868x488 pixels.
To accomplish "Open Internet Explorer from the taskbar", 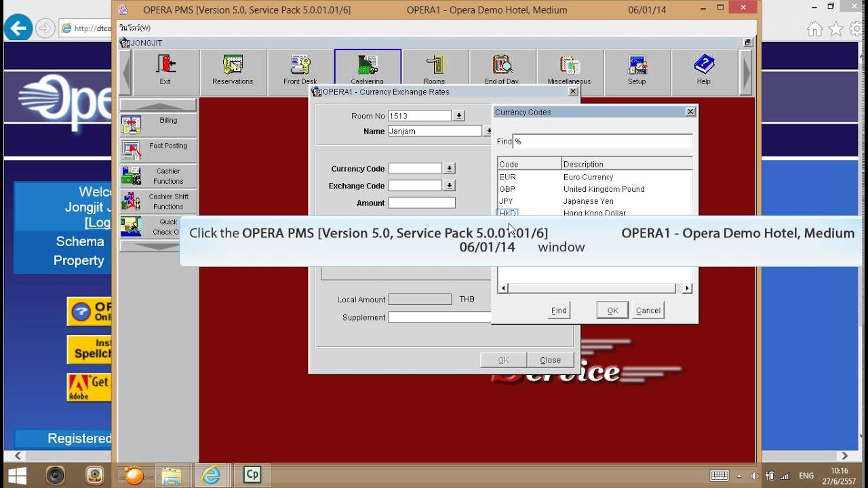I will click(212, 475).
